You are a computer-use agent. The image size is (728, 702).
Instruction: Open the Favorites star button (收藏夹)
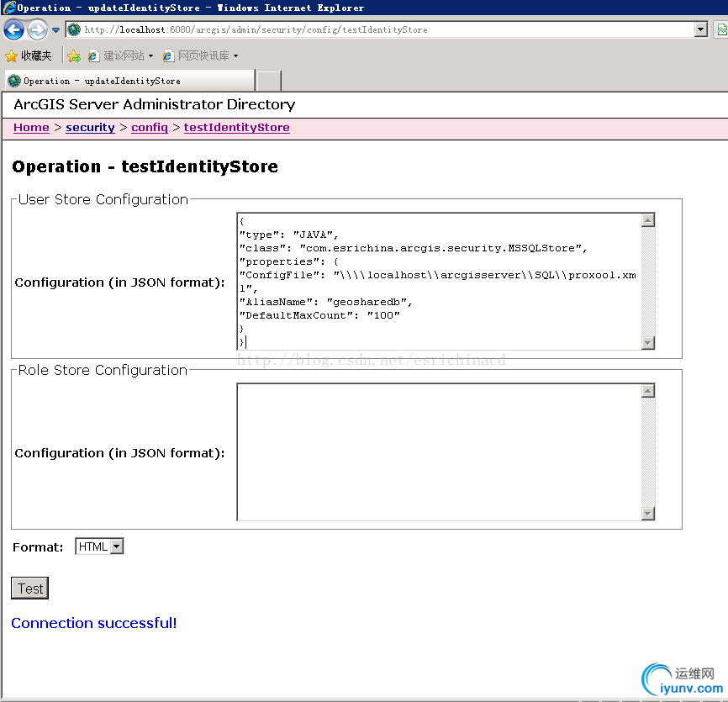point(29,56)
